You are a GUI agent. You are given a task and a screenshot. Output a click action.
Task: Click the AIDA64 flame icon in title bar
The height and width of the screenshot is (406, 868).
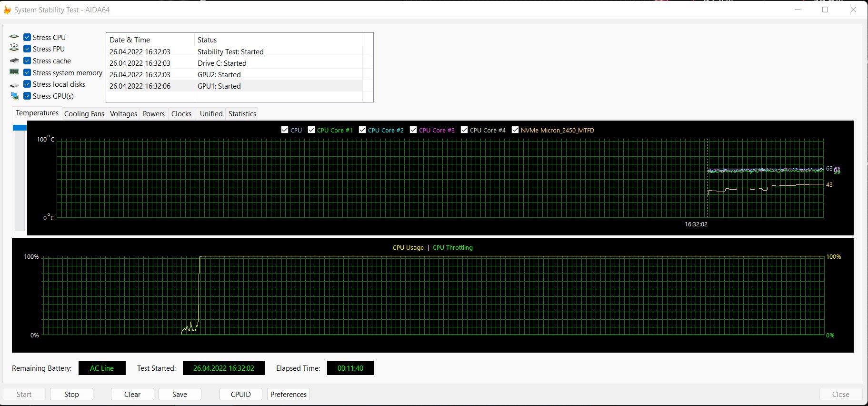7,10
